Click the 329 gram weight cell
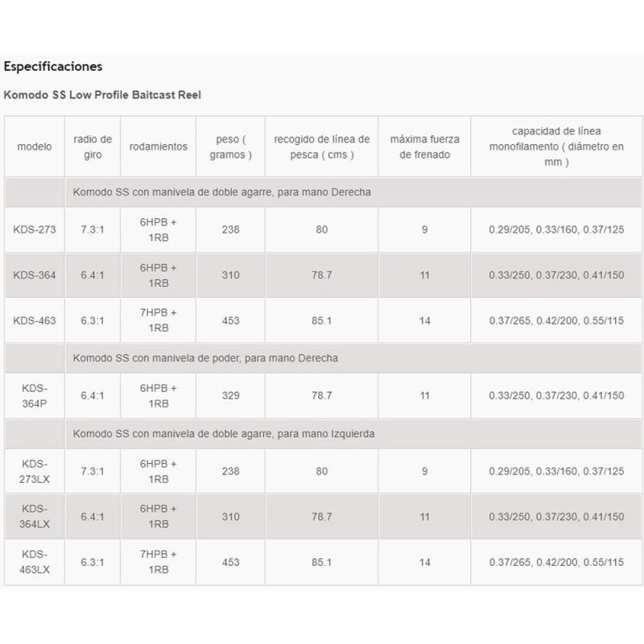 pyautogui.click(x=231, y=395)
